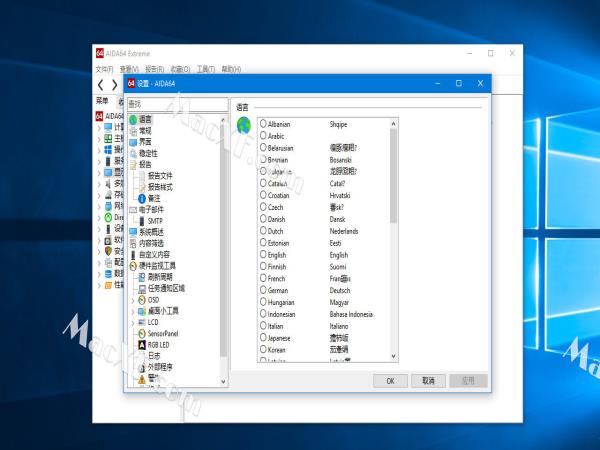Click the 自定义内容 icon in tree
Screen dimensions: 600x450
pyautogui.click(x=133, y=255)
